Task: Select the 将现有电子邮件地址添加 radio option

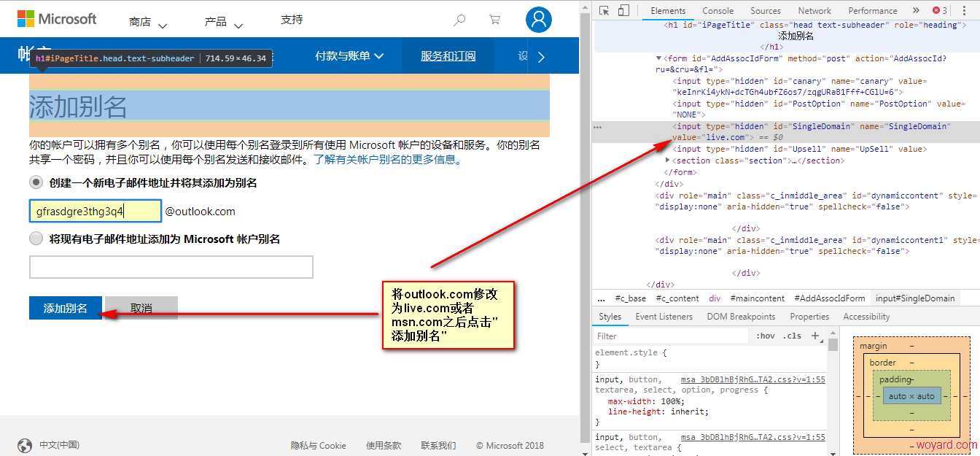Action: [x=36, y=239]
